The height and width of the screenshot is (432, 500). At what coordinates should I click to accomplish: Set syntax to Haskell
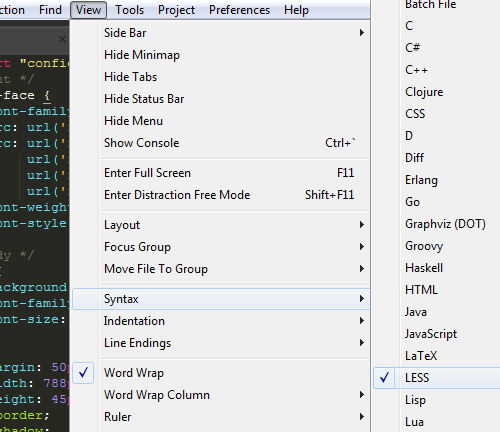[x=437, y=268]
